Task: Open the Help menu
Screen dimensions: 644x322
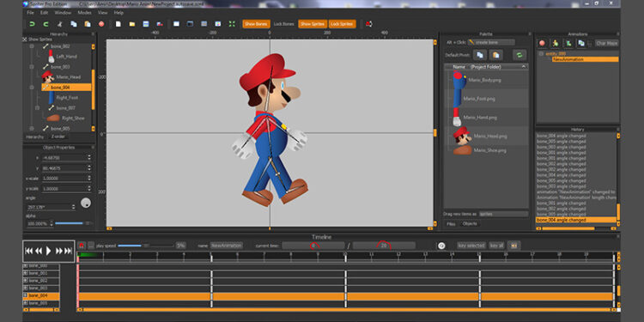Action: coord(118,13)
